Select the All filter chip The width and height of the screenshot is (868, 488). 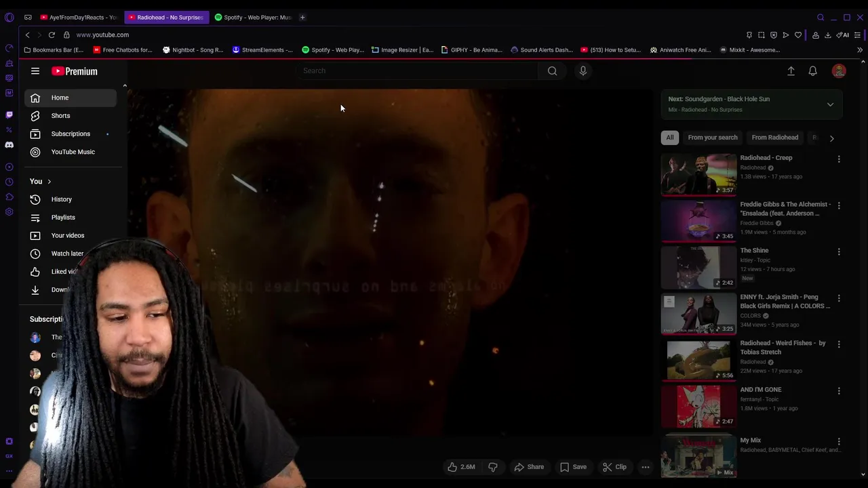pyautogui.click(x=670, y=138)
